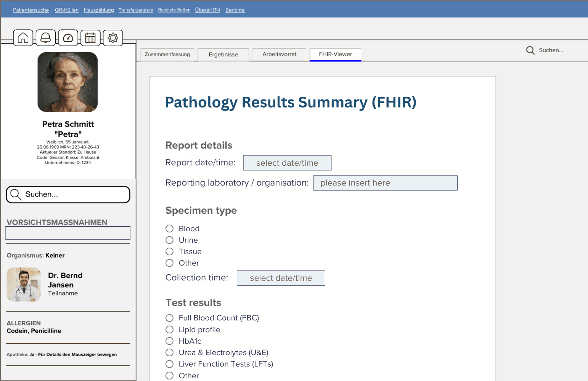
Task: Select the gauge/speedometer icon in the toolbar
Action: coord(68,37)
